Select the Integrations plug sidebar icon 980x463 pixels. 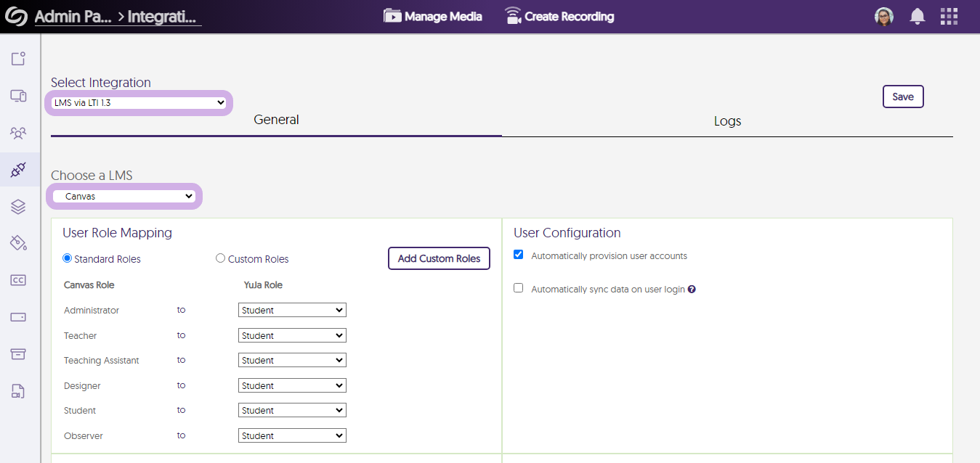pos(18,170)
